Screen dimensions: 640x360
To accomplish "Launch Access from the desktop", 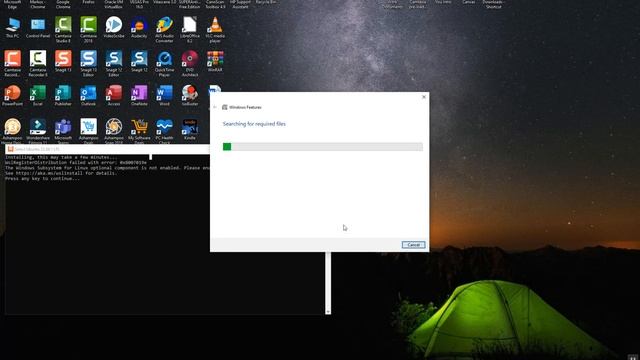I will pyautogui.click(x=113, y=96).
